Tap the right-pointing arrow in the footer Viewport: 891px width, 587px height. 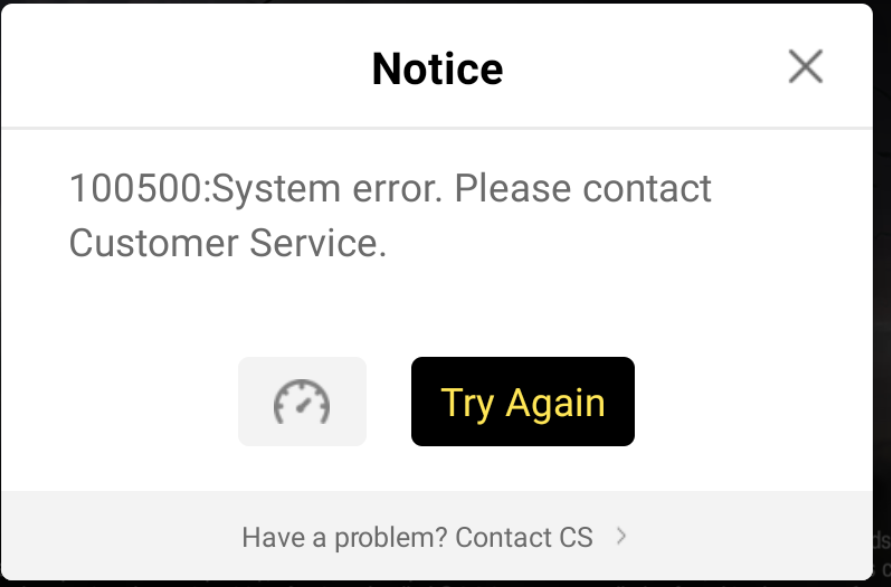622,536
